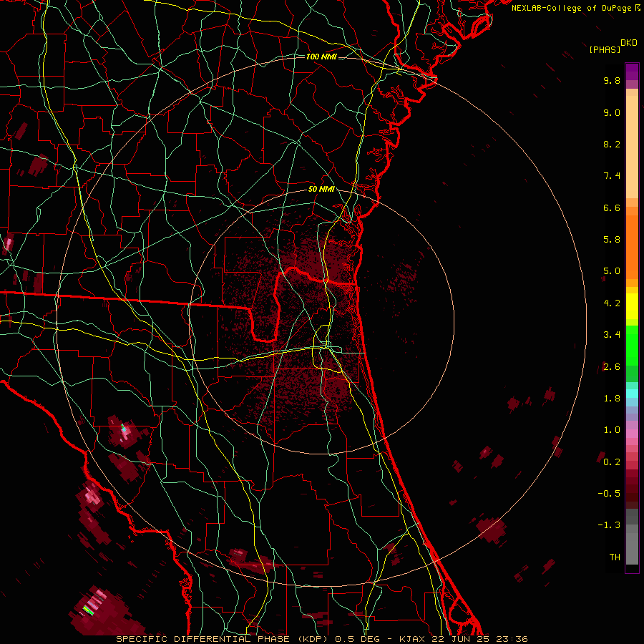The image size is (644, 644).
Task: Click the 9.8 value on the color scale
Action: pyautogui.click(x=612, y=80)
